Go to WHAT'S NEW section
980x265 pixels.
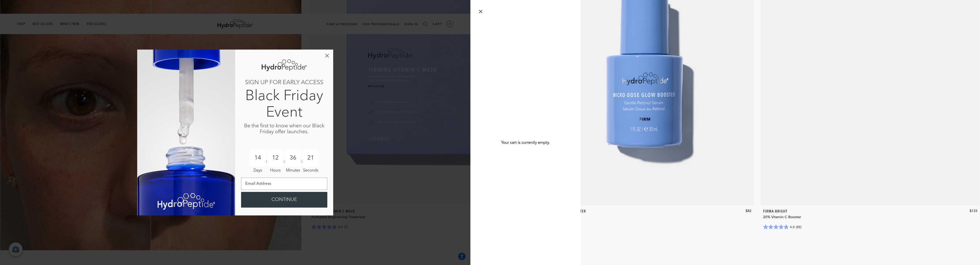click(x=70, y=24)
